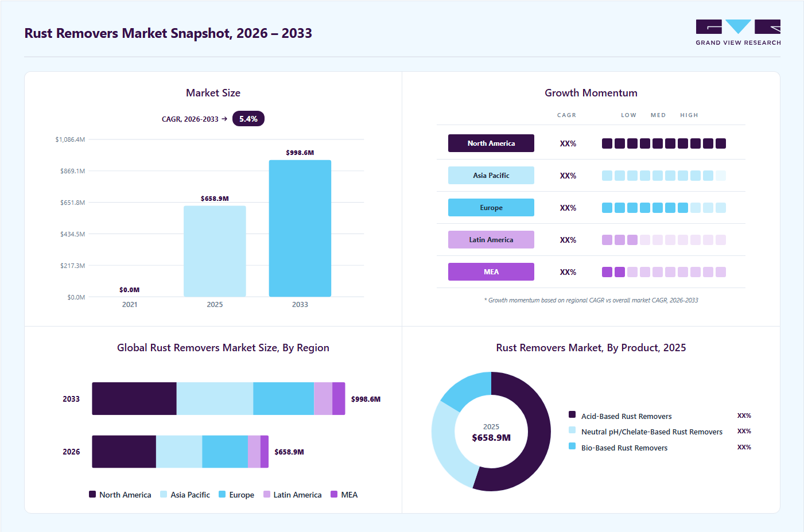Click the $998.6M label above 2033 bar
Image resolution: width=804 pixels, height=532 pixels.
[x=300, y=153]
